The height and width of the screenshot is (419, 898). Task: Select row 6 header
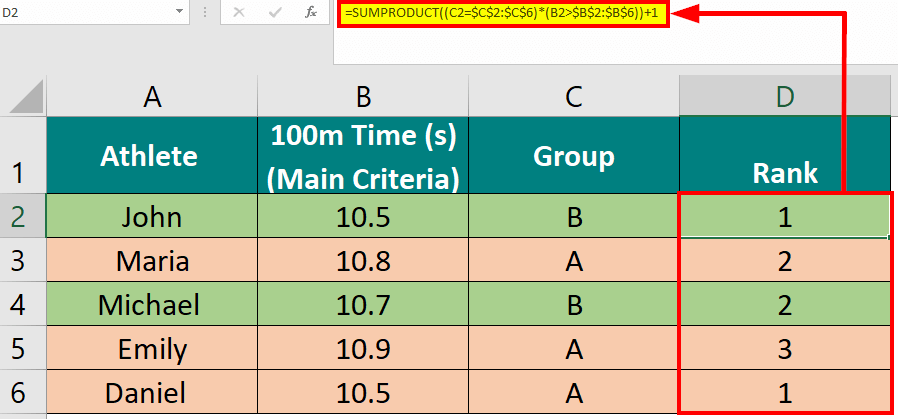tap(23, 392)
